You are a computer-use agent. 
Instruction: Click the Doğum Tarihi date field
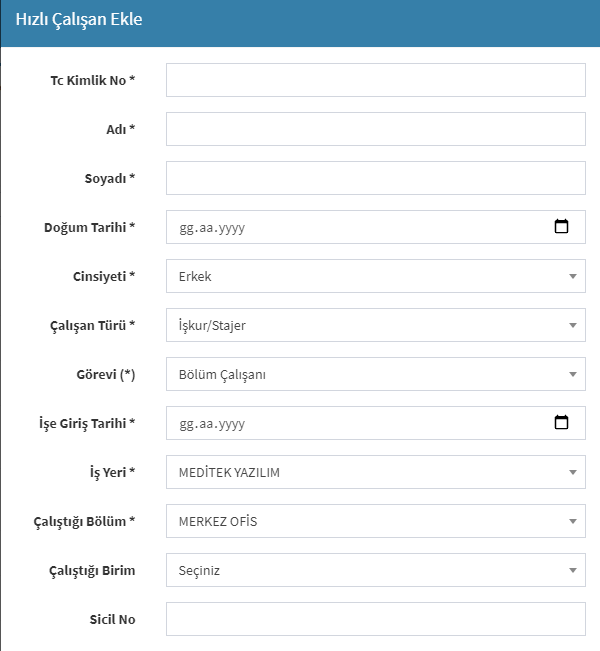(376, 227)
